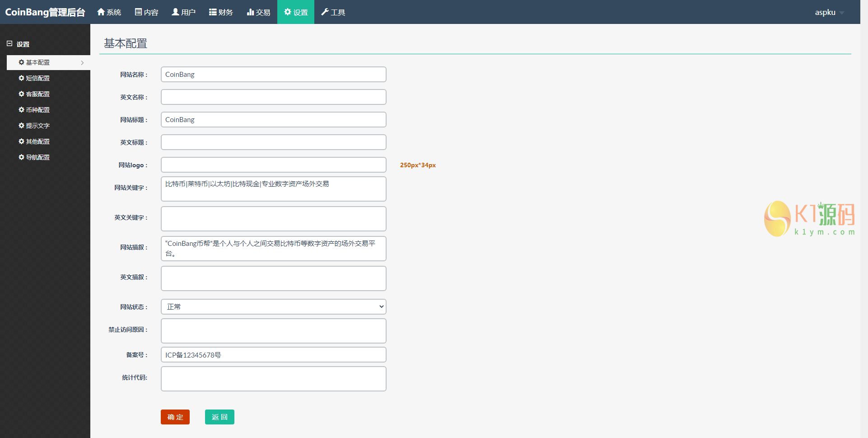Click the wrench icon beside 工具
This screenshot has width=868, height=438.
tap(325, 12)
